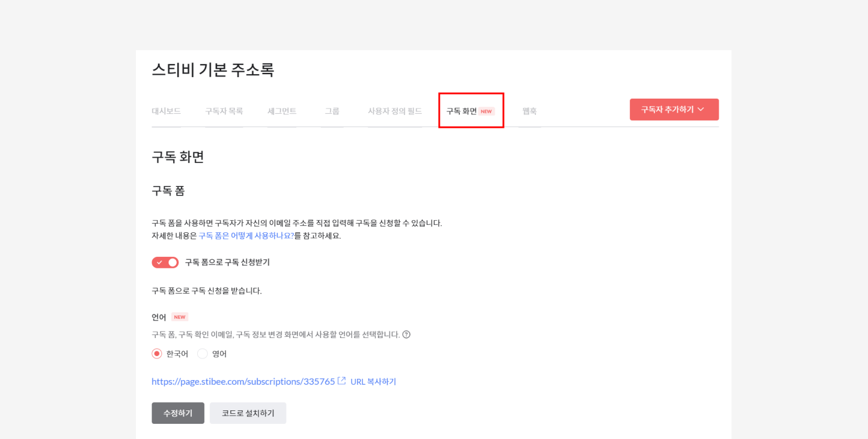Go to the 세그먼트 tab
Image resolution: width=868 pixels, height=439 pixels.
pyautogui.click(x=282, y=111)
